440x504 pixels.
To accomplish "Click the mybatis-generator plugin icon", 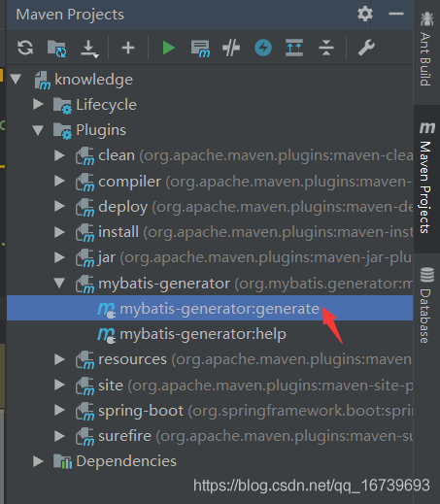I will [85, 285].
